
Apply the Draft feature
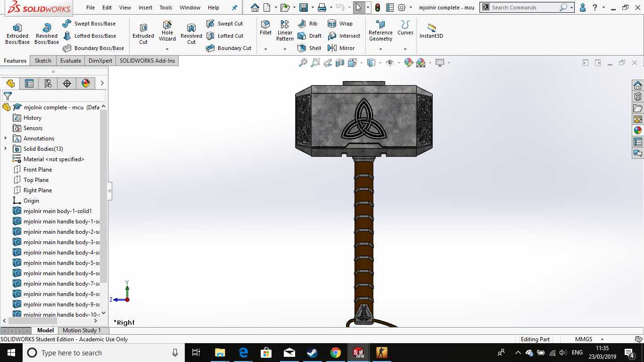[309, 36]
